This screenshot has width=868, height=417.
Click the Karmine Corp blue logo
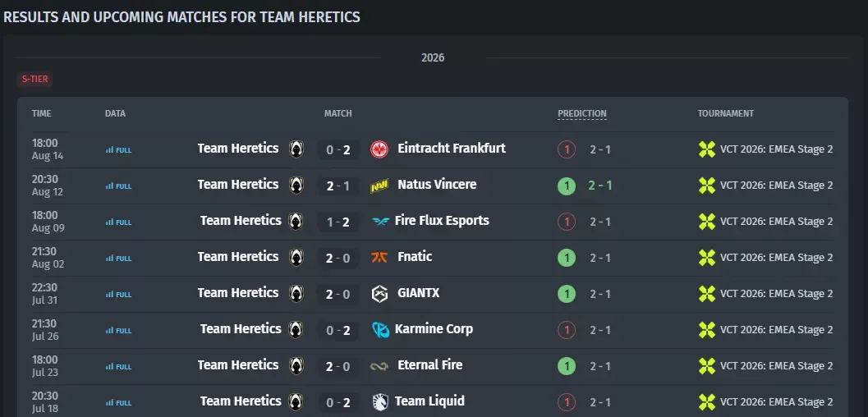381,330
